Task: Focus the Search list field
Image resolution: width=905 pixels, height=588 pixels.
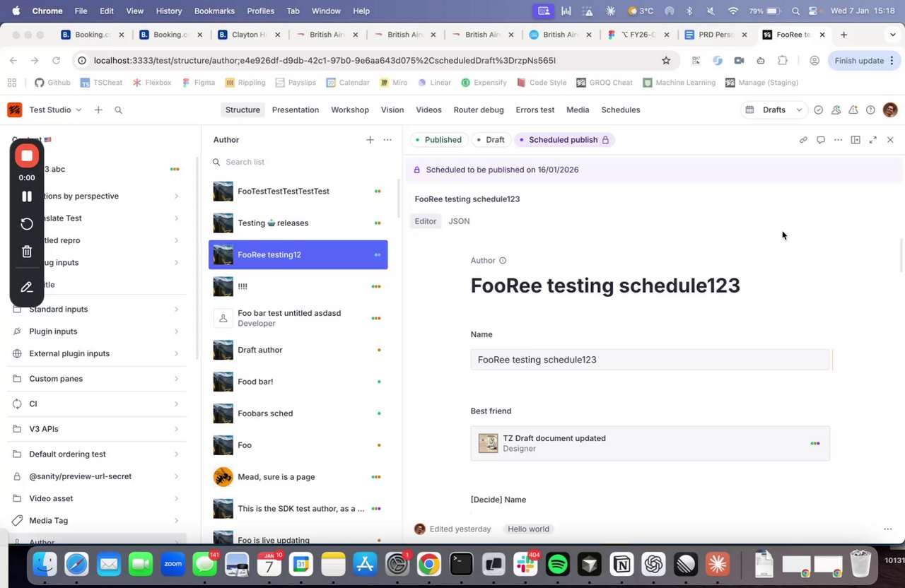Action: pyautogui.click(x=298, y=162)
